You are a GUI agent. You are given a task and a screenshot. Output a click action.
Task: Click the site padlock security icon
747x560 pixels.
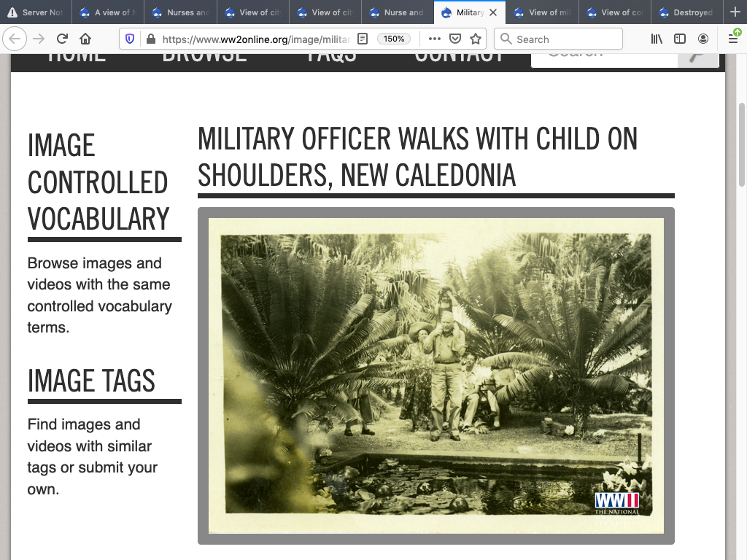(x=150, y=39)
